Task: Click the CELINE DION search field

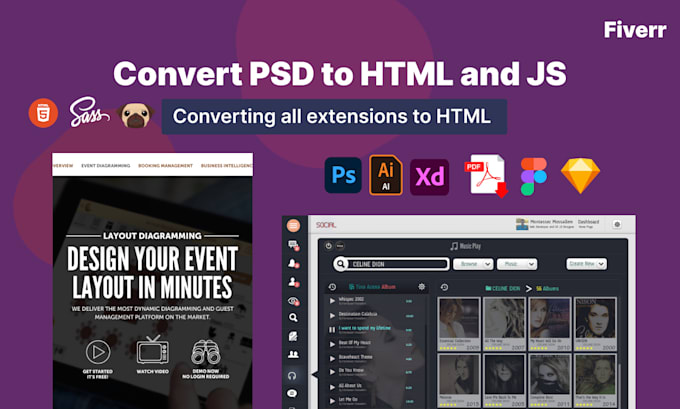Action: [392, 264]
